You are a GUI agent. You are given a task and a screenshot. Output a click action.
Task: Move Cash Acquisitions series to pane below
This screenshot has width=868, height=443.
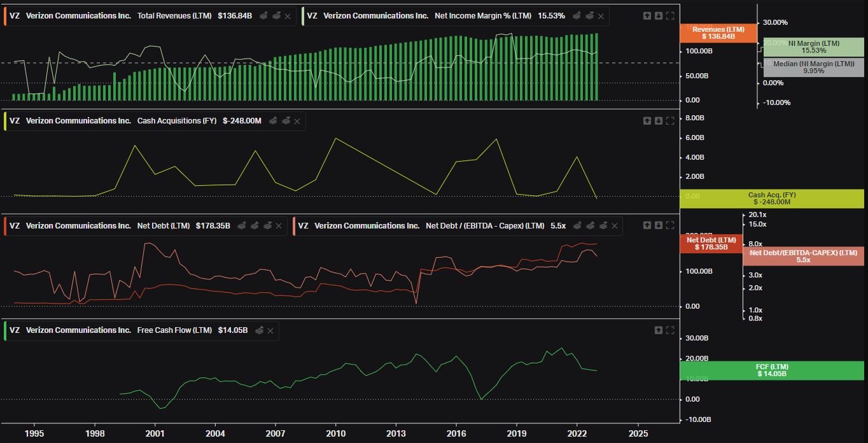(286, 121)
